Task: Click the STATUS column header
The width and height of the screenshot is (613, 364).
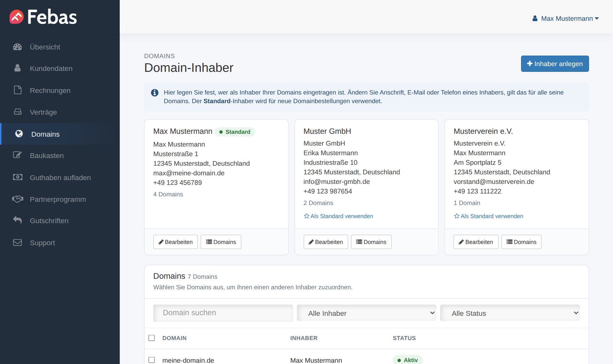Action: click(x=404, y=338)
